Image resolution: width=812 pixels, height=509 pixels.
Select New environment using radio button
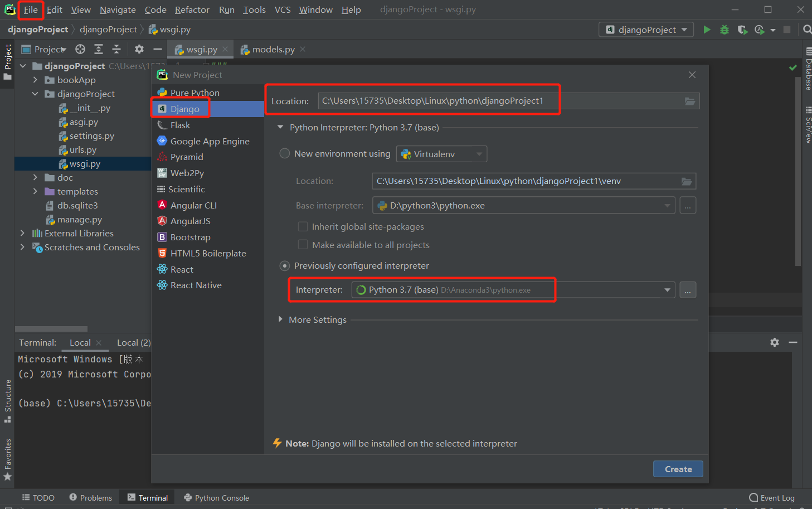(x=285, y=153)
